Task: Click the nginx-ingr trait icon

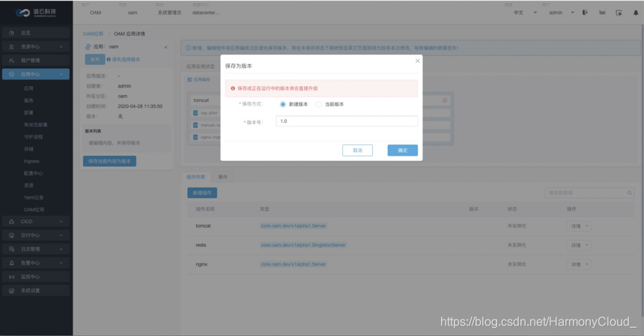Action: click(195, 137)
